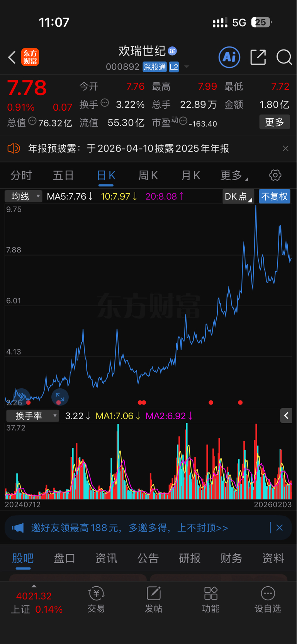Open the 换手率 sub-indicator dropdown
This screenshot has height=644, width=297.
coord(33,416)
